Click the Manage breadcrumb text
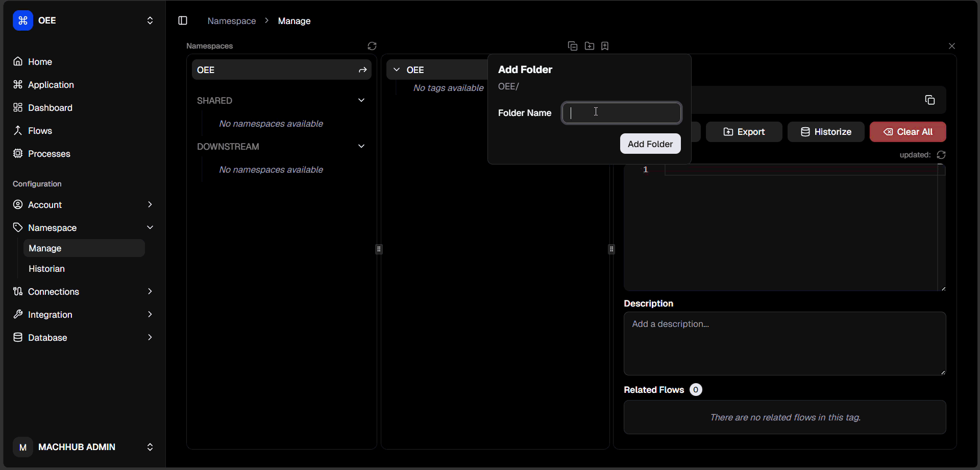 294,21
